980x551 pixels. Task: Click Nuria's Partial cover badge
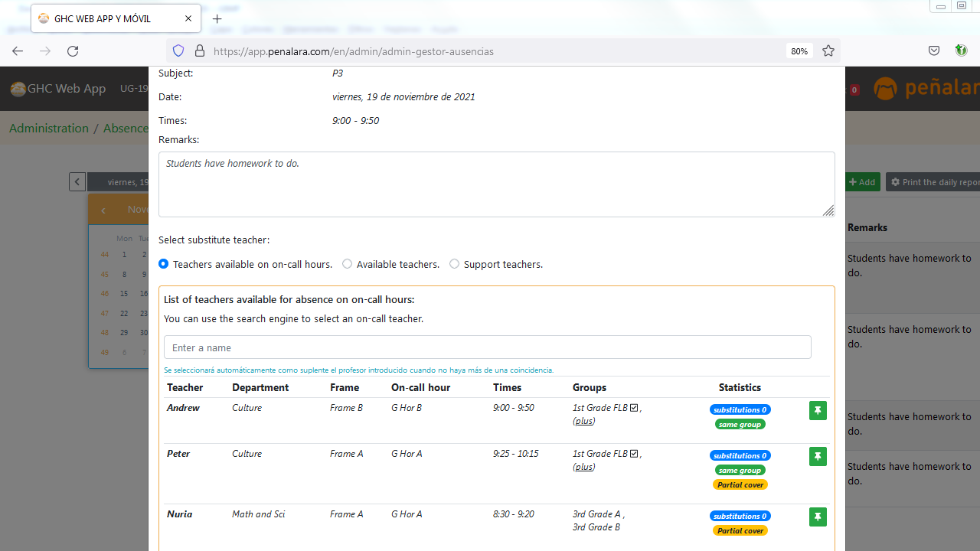click(x=740, y=530)
